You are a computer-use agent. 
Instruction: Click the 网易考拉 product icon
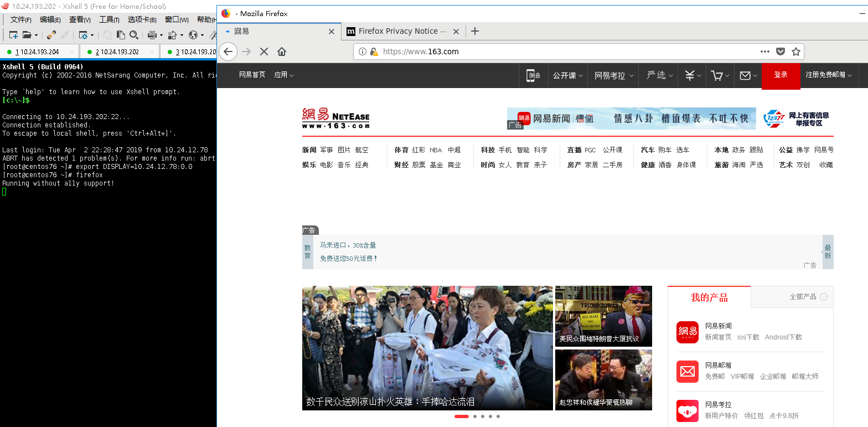(x=688, y=411)
